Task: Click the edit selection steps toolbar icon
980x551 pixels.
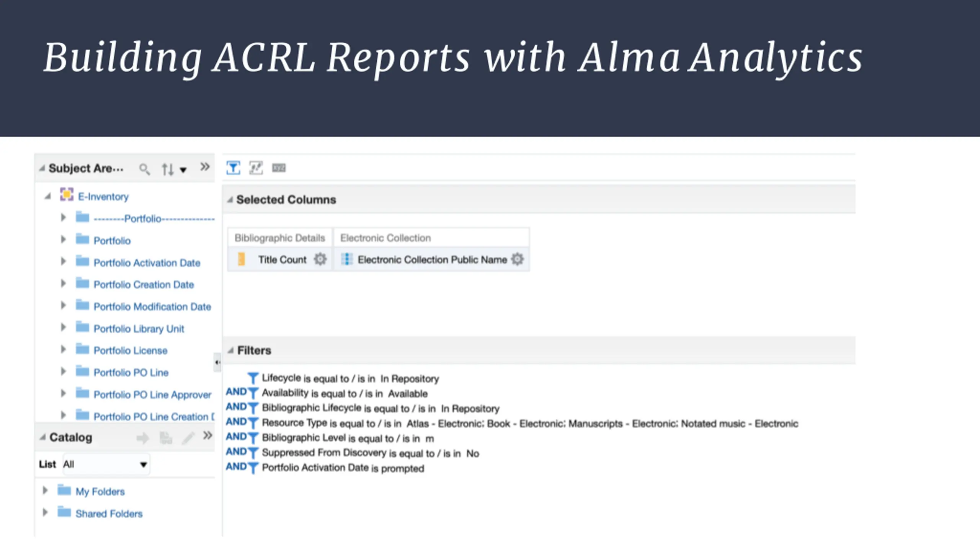Action: 256,168
